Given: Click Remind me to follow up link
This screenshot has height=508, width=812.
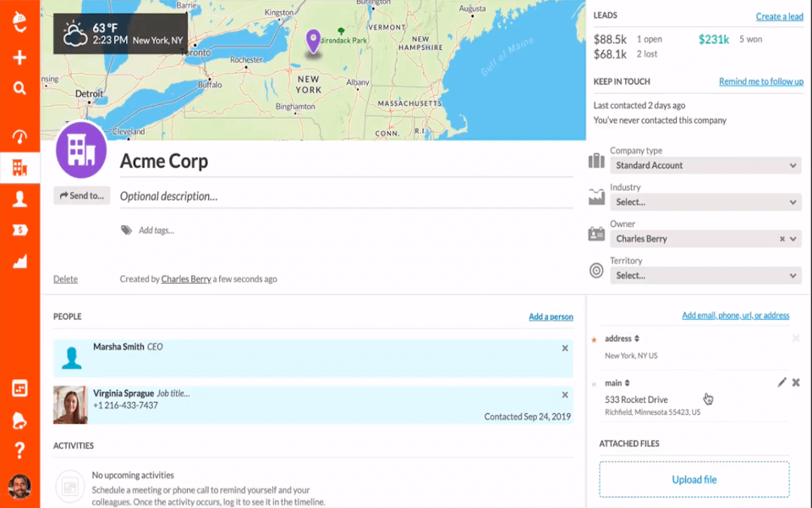Looking at the screenshot, I should (x=760, y=81).
